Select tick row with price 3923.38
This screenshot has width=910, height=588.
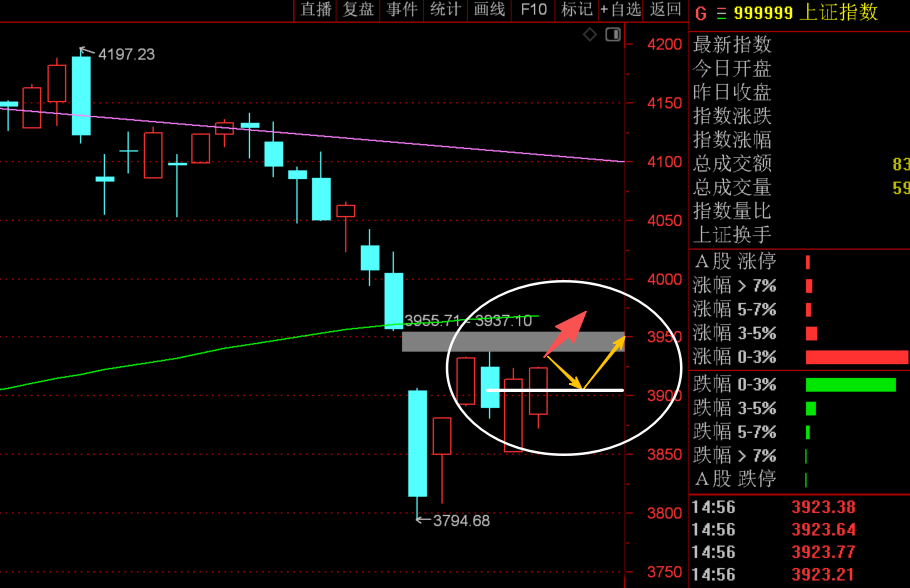tap(800, 507)
